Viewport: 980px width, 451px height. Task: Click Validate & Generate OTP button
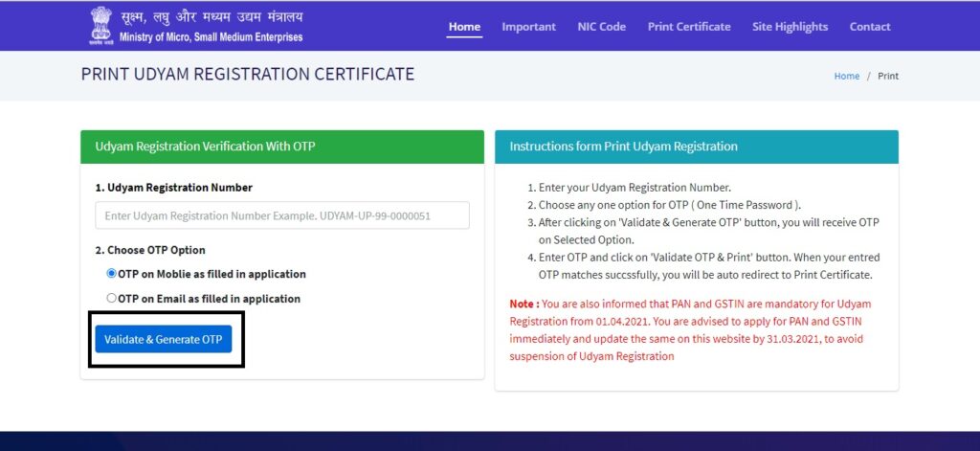163,339
